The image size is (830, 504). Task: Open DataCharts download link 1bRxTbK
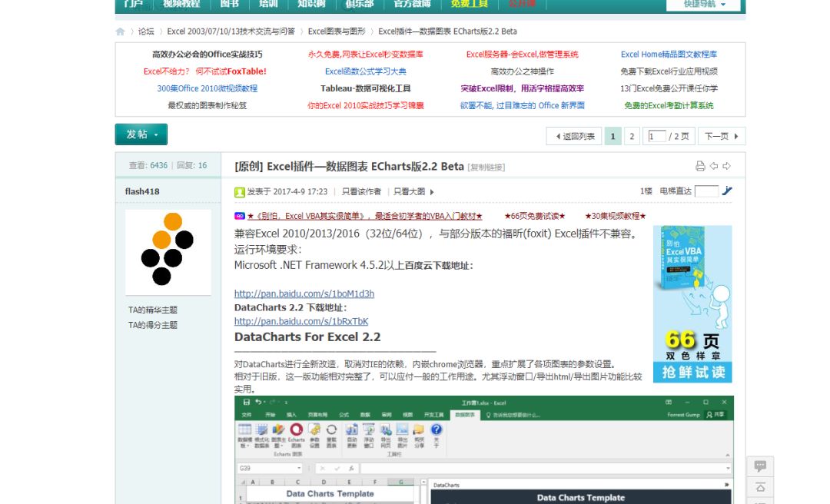[x=301, y=321]
